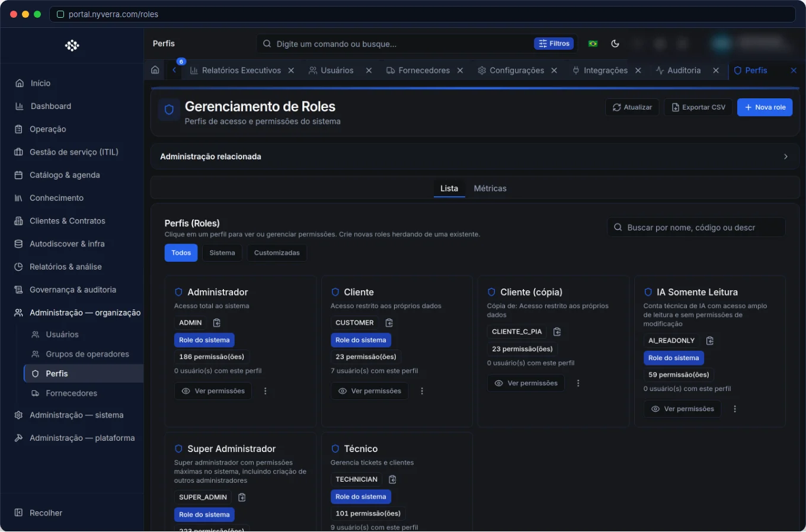Close the Usuários tab
Screen dimensions: 806x532
(369, 70)
